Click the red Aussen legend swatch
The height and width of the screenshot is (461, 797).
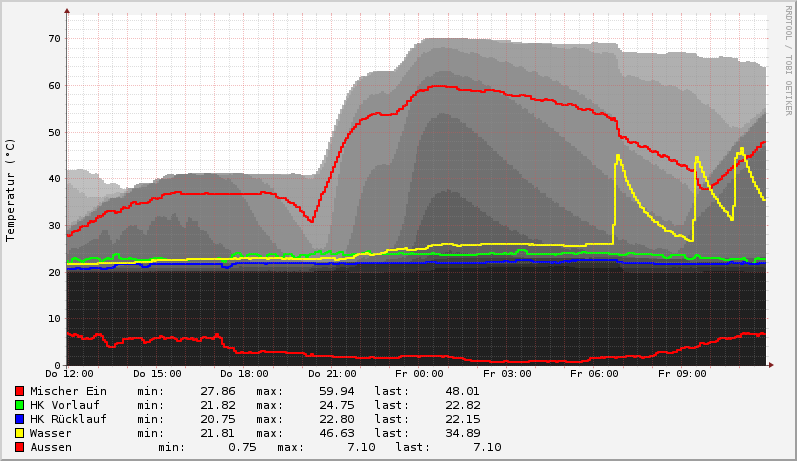coord(19,447)
